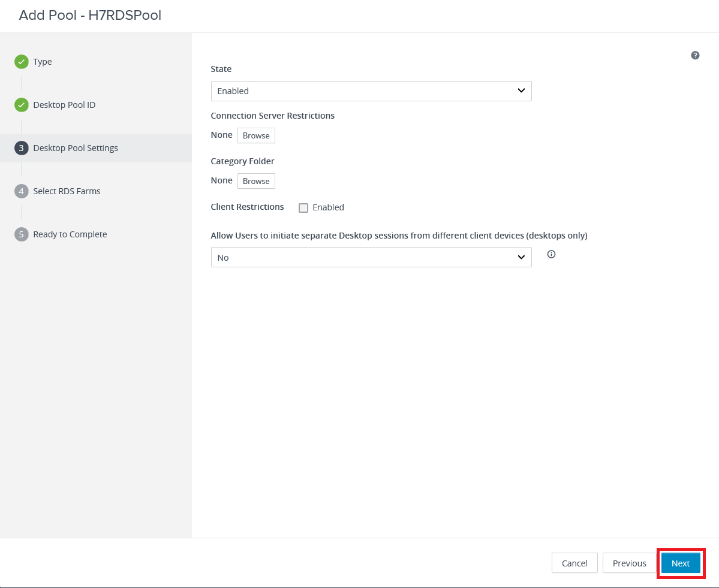This screenshot has height=588, width=719.
Task: Cancel the Add Pool wizard
Action: [574, 563]
